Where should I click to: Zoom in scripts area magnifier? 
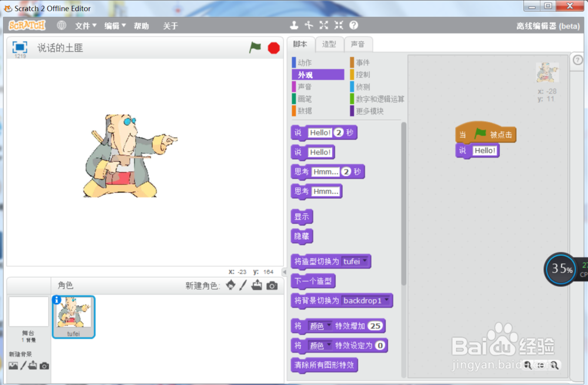[x=554, y=365]
